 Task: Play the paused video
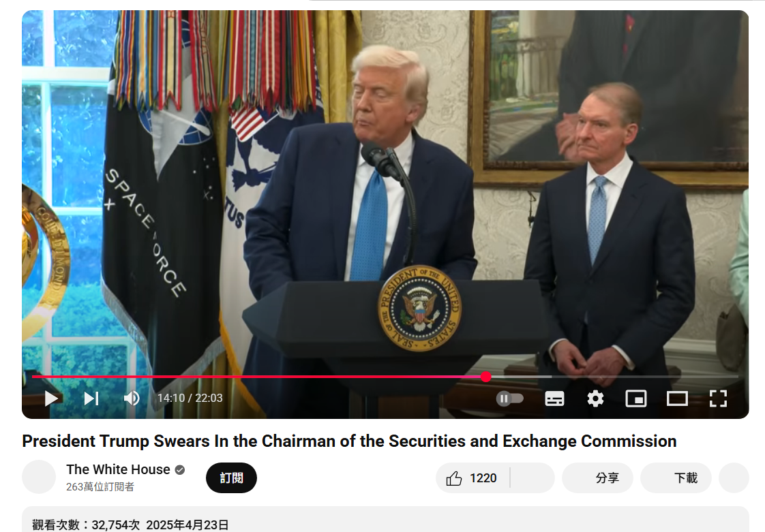coord(51,398)
